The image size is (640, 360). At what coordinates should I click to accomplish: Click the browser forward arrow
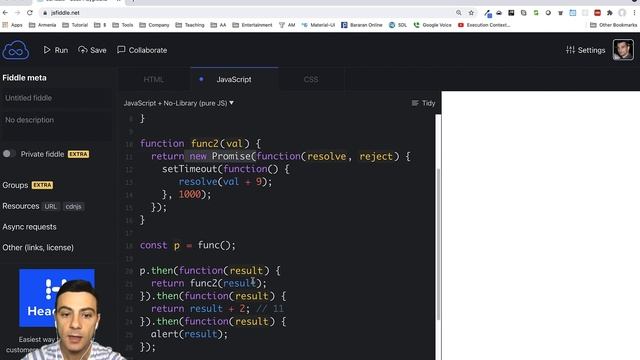(18, 13)
